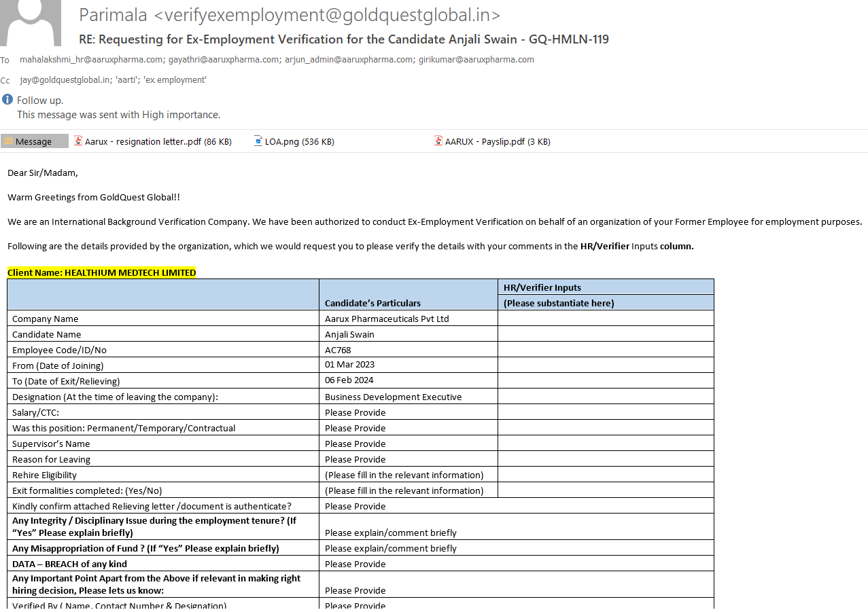The height and width of the screenshot is (612, 868).
Task: Open the AARUX - Payslip.pdf attachment
Action: (x=497, y=142)
